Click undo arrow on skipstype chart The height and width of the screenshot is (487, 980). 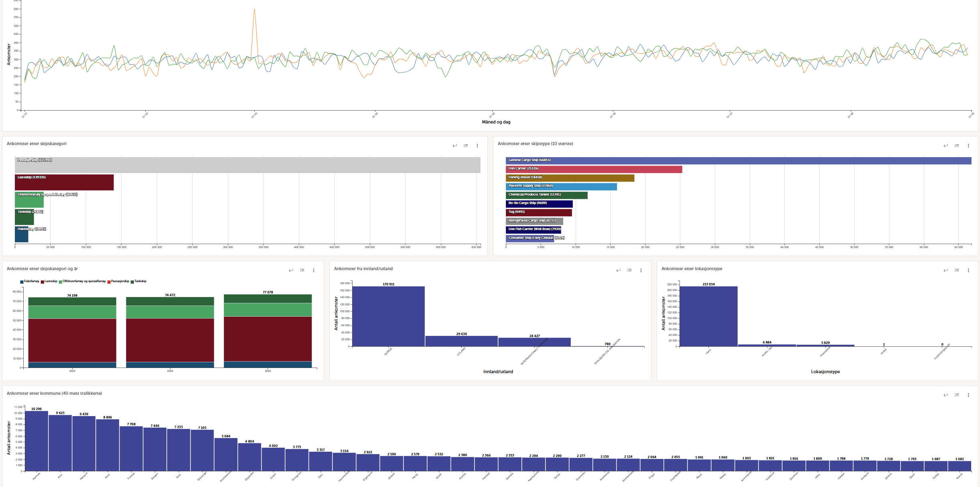[946, 145]
